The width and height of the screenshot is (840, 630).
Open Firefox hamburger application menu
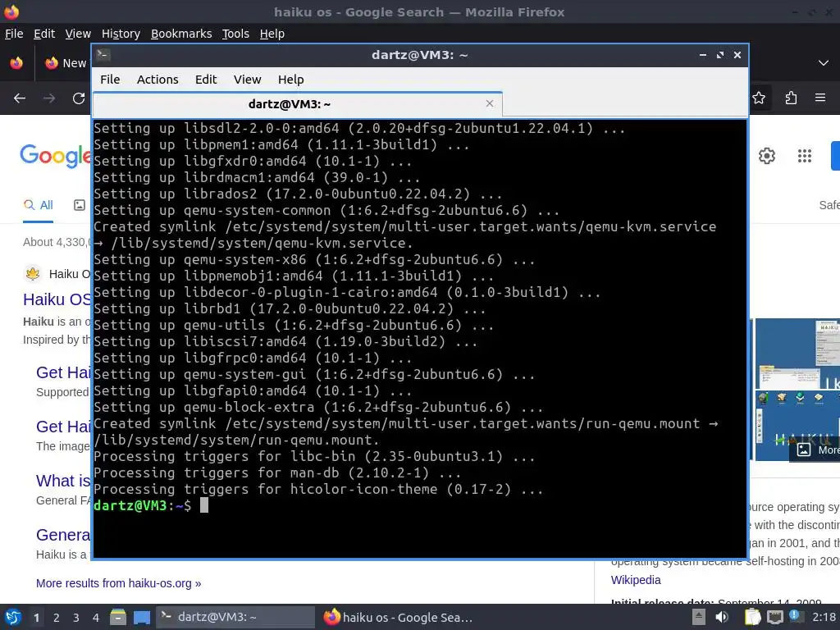pos(820,98)
